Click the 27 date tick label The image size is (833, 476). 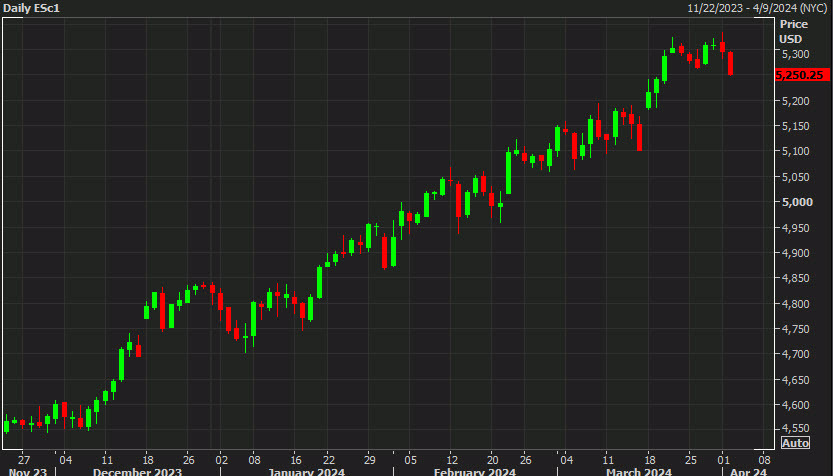(x=24, y=460)
